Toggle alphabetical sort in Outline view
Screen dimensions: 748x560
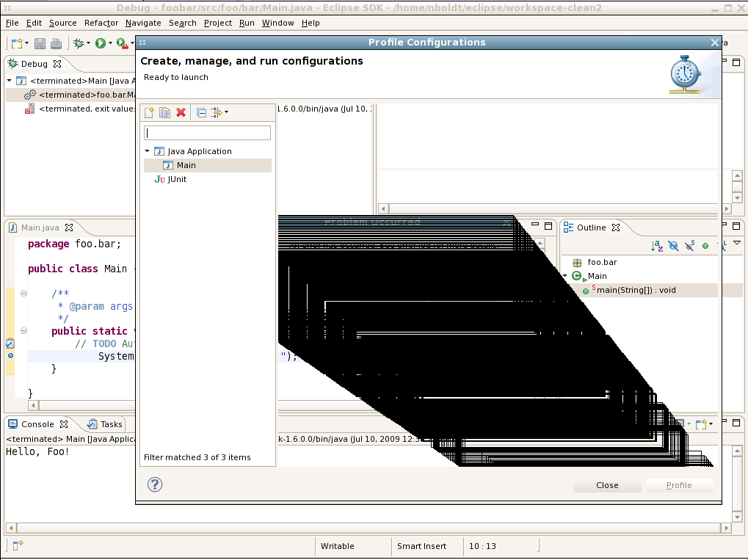(657, 246)
